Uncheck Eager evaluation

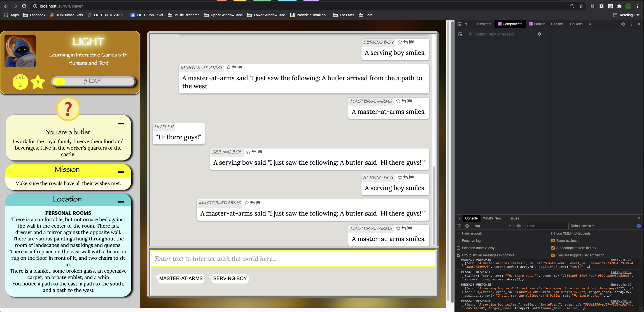(553, 241)
